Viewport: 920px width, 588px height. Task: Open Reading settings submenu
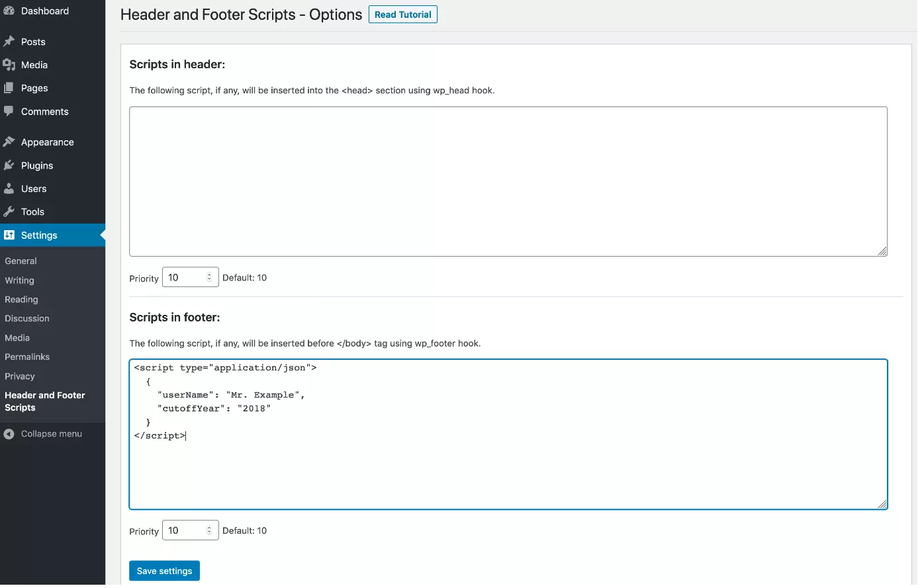click(21, 300)
